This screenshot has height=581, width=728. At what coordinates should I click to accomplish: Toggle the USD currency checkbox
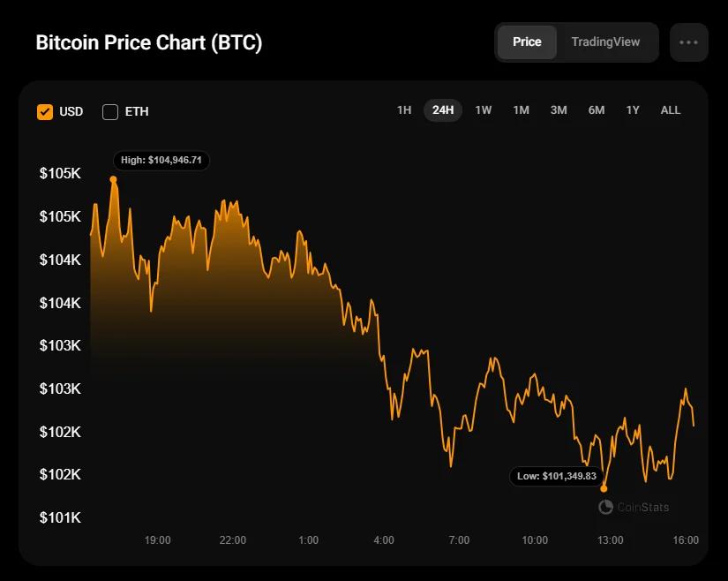coord(45,112)
